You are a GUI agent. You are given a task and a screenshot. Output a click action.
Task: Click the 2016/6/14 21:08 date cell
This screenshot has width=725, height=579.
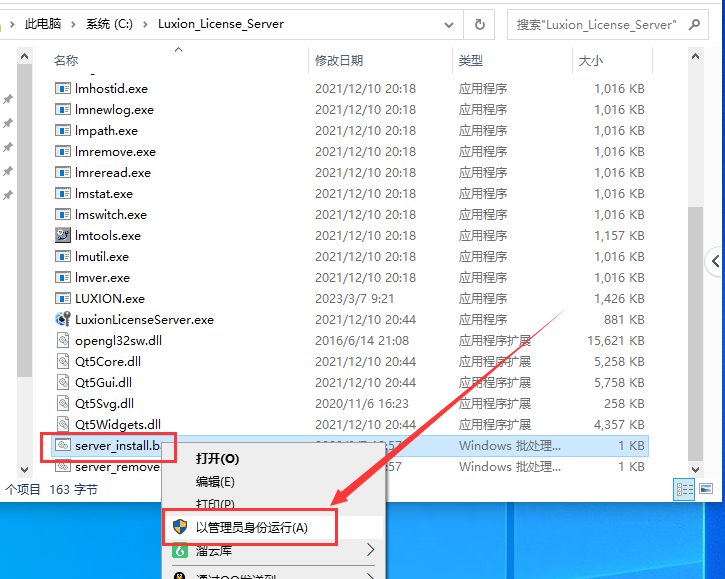[362, 341]
